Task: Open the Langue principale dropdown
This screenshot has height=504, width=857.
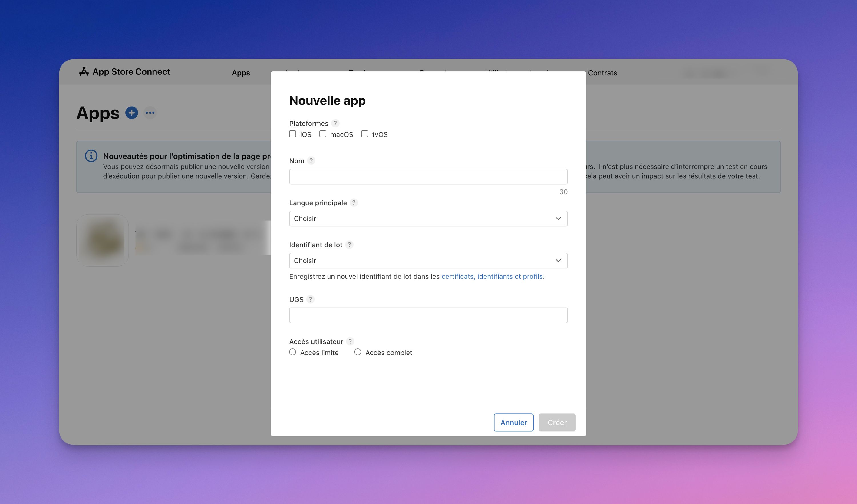Action: click(428, 218)
